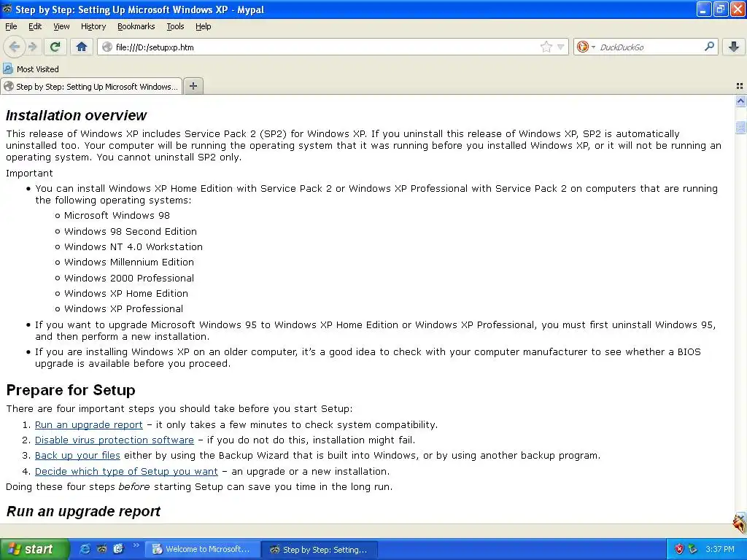
Task: Open the tray icon next to the clock
Action: pos(693,549)
